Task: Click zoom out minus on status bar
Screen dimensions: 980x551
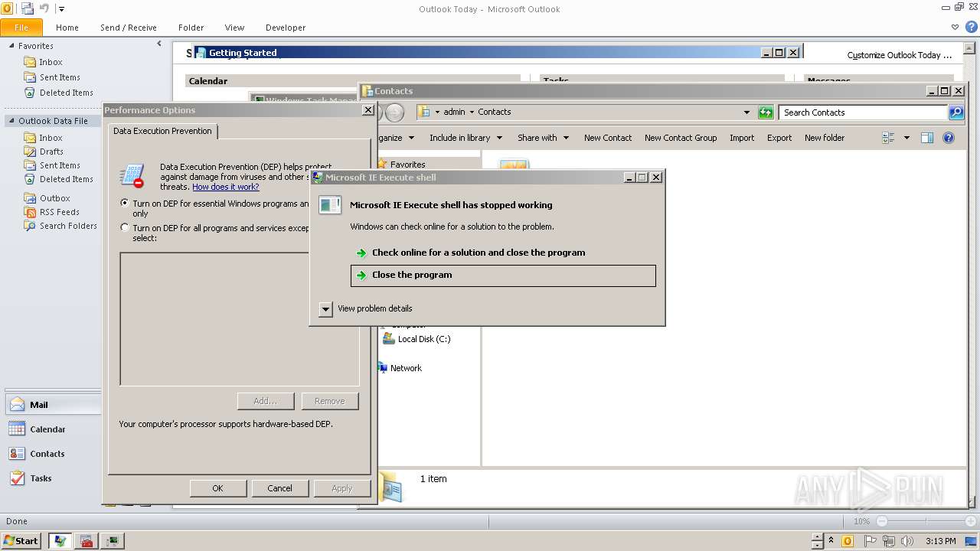Action: pos(882,521)
